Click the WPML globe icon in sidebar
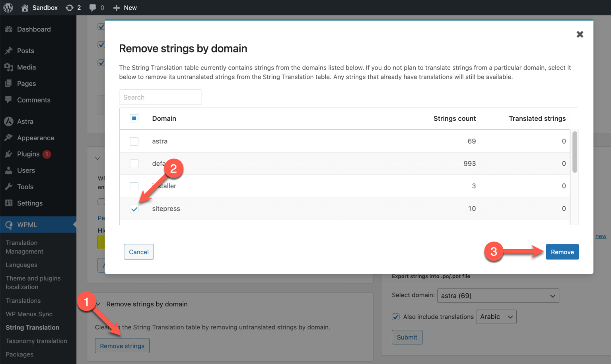Viewport: 611px width, 364px height. pyautogui.click(x=9, y=225)
